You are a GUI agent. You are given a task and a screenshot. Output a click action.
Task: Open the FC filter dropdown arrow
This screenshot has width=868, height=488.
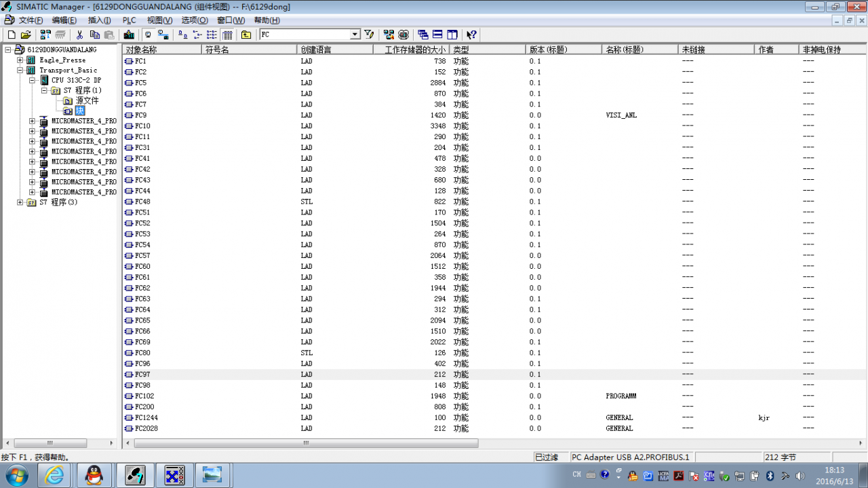[x=355, y=35]
